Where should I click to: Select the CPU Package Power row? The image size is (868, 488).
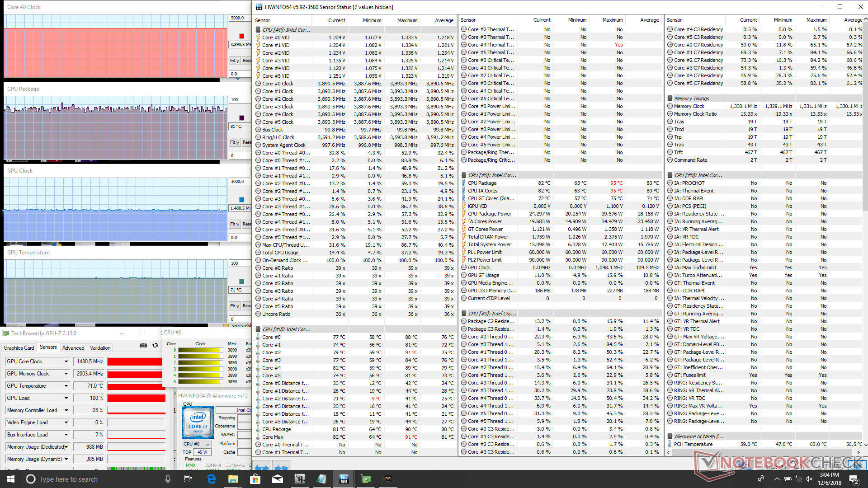pos(561,214)
